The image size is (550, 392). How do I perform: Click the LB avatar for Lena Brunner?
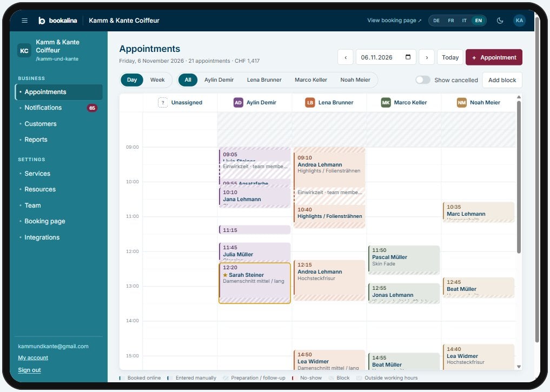(310, 102)
